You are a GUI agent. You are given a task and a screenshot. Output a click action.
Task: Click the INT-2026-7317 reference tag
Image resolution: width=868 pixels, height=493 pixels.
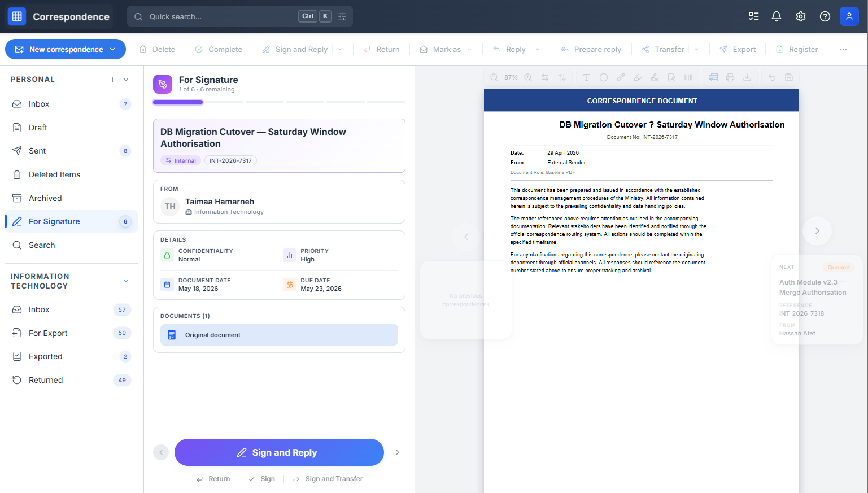tap(230, 160)
